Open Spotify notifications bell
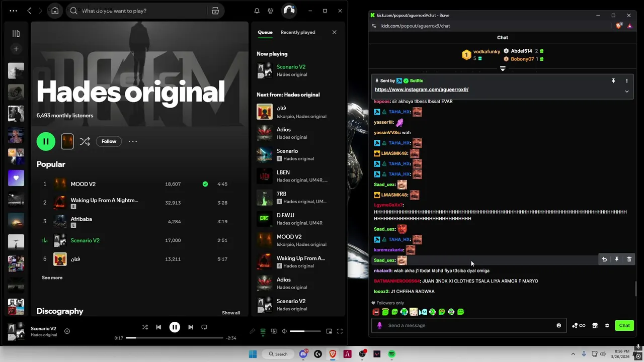The image size is (644, 362). tap(257, 11)
